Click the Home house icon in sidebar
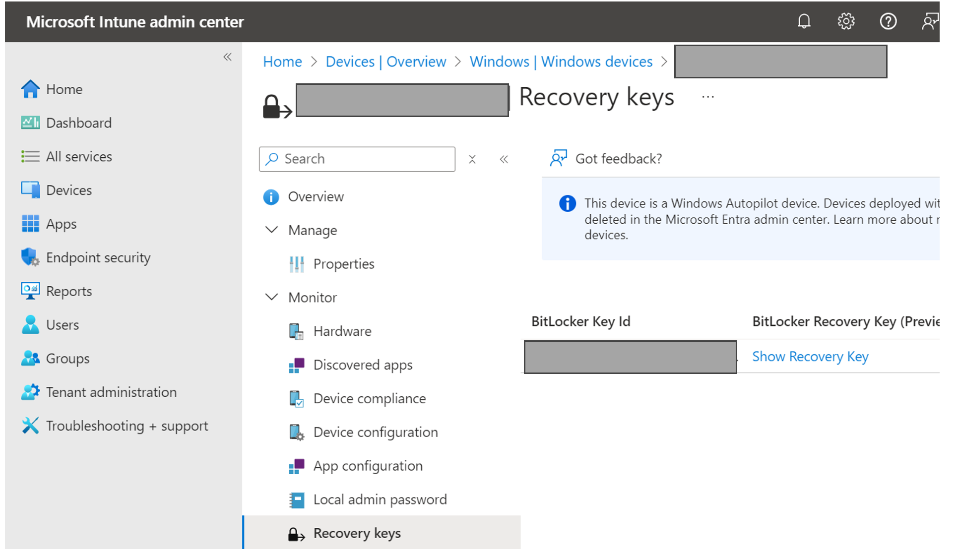 [x=30, y=89]
